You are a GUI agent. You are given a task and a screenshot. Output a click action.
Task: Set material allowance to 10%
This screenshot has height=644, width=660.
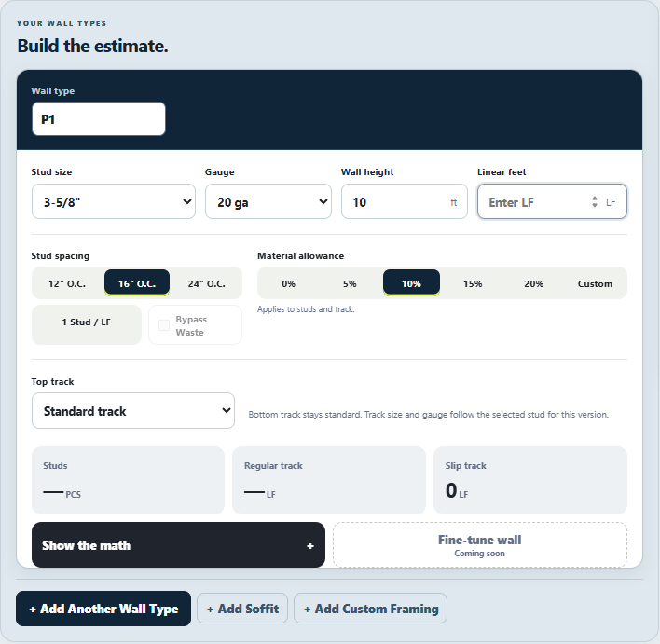(411, 283)
